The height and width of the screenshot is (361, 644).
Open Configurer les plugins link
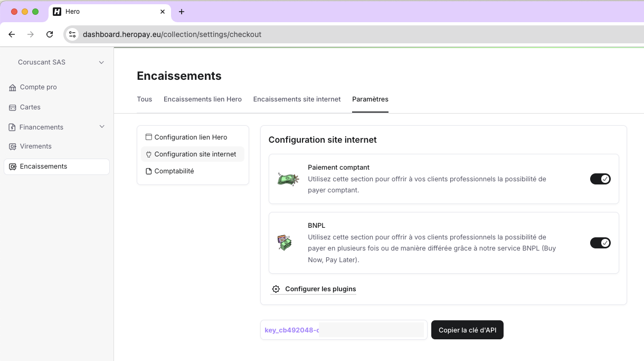click(x=320, y=289)
